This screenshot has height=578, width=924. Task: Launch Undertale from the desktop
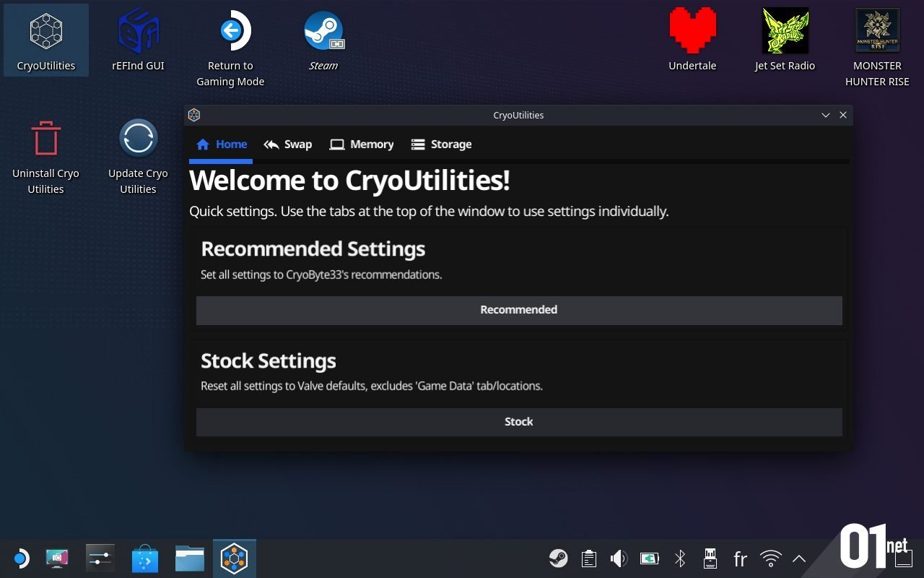point(692,40)
